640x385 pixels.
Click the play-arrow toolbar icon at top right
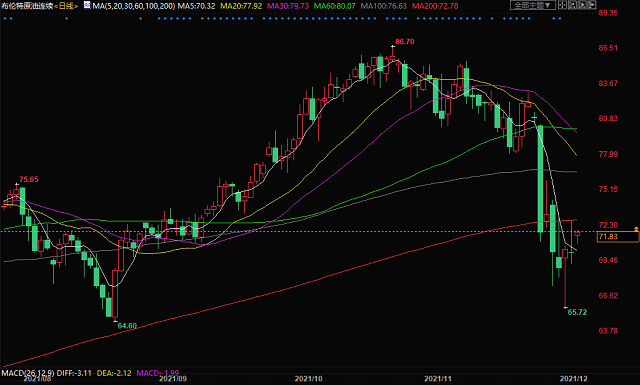[582, 5]
